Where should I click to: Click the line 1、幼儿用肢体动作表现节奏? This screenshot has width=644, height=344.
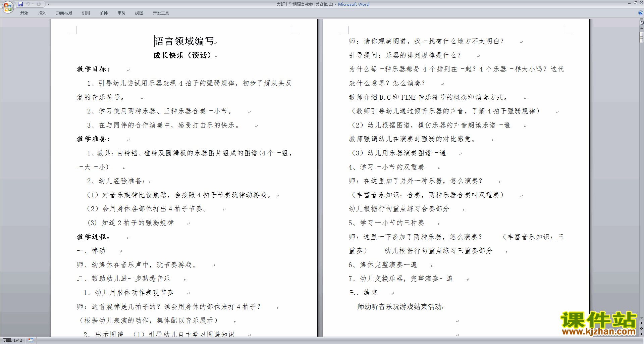click(128, 293)
